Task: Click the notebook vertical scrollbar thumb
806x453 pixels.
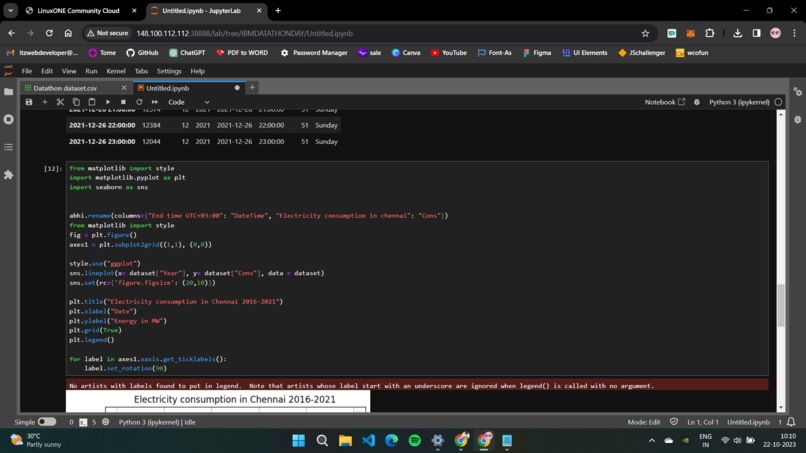Action: 781,304
